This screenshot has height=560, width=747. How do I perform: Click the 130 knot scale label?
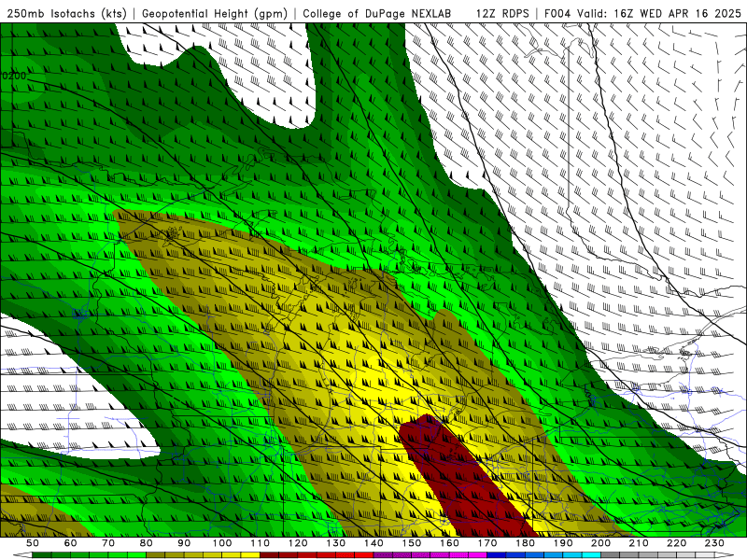336,543
